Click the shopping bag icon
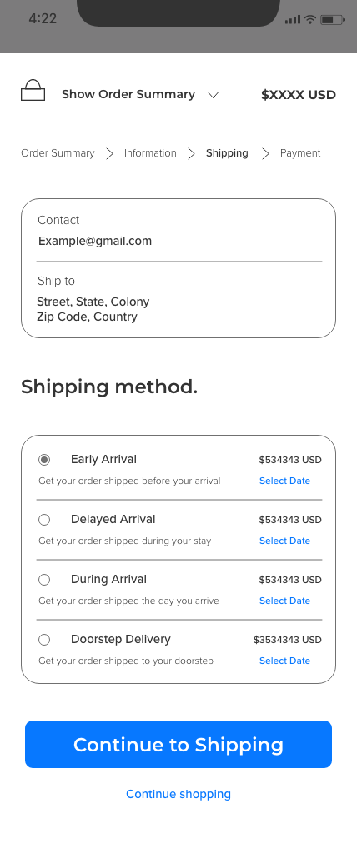 (33, 90)
